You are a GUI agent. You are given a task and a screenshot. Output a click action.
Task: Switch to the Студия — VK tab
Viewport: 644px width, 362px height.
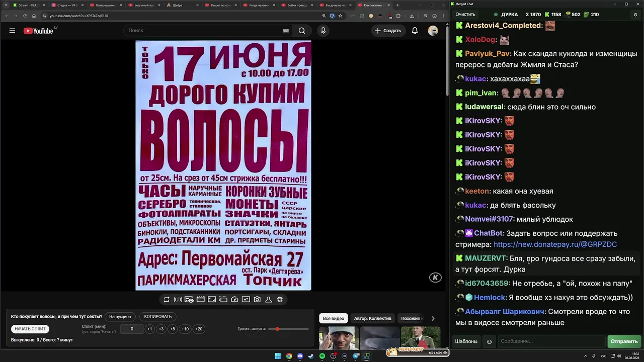67,5
